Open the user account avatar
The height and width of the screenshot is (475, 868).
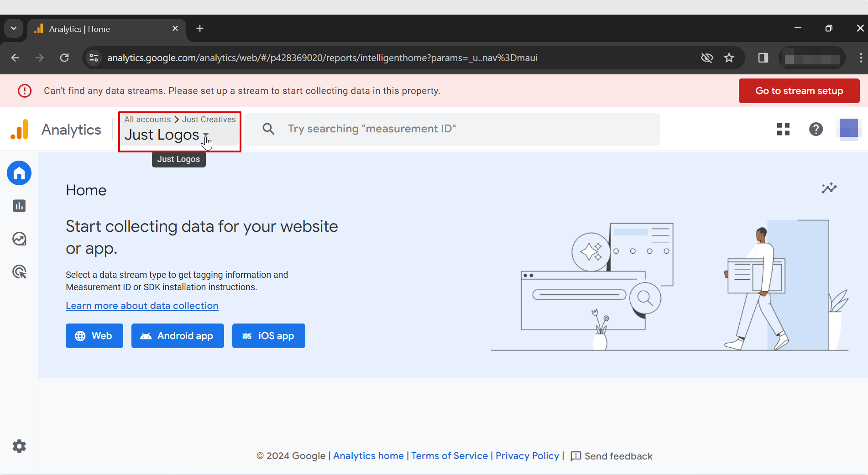(849, 128)
